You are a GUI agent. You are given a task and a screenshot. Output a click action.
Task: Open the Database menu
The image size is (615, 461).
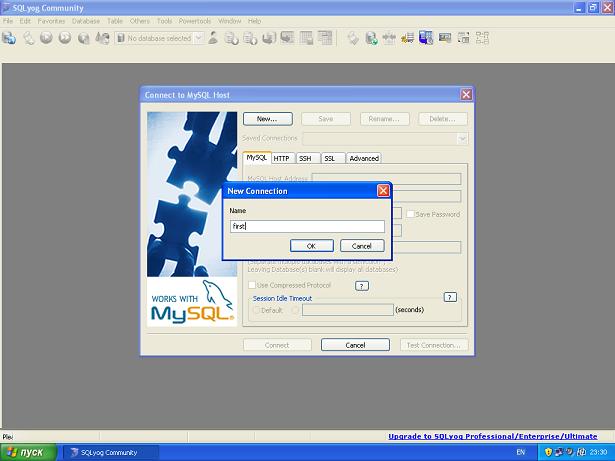(x=86, y=21)
